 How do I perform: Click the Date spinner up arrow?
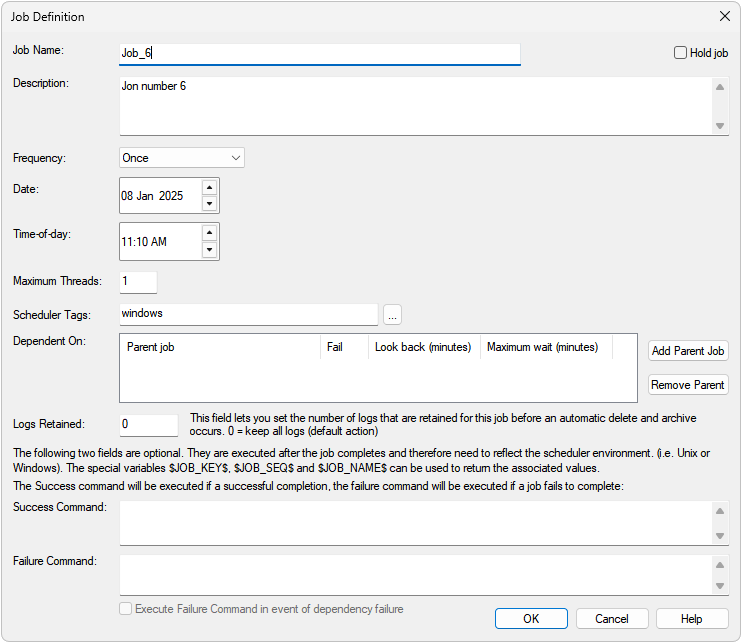pos(209,187)
